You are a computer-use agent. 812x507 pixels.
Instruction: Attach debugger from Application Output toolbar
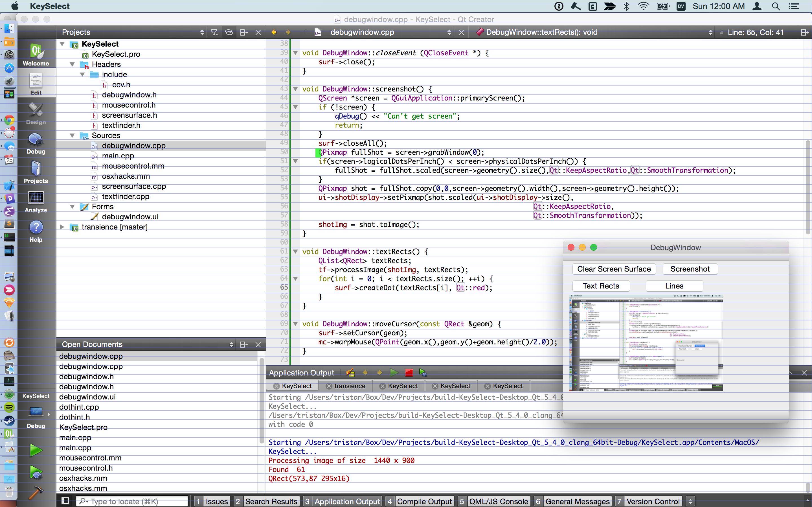(423, 373)
